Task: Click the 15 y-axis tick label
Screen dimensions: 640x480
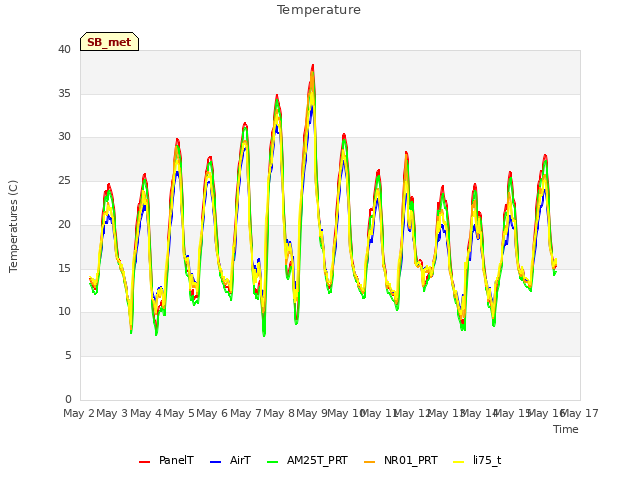Action: tap(64, 268)
